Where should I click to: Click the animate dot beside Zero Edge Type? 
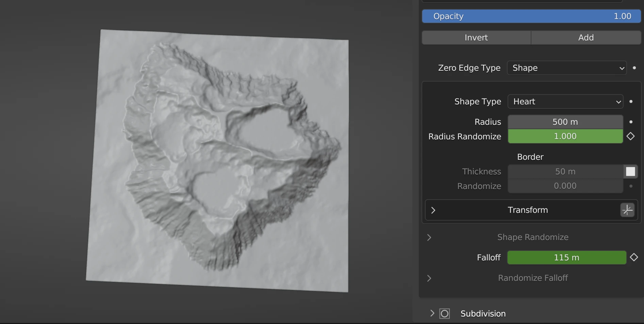tap(634, 68)
